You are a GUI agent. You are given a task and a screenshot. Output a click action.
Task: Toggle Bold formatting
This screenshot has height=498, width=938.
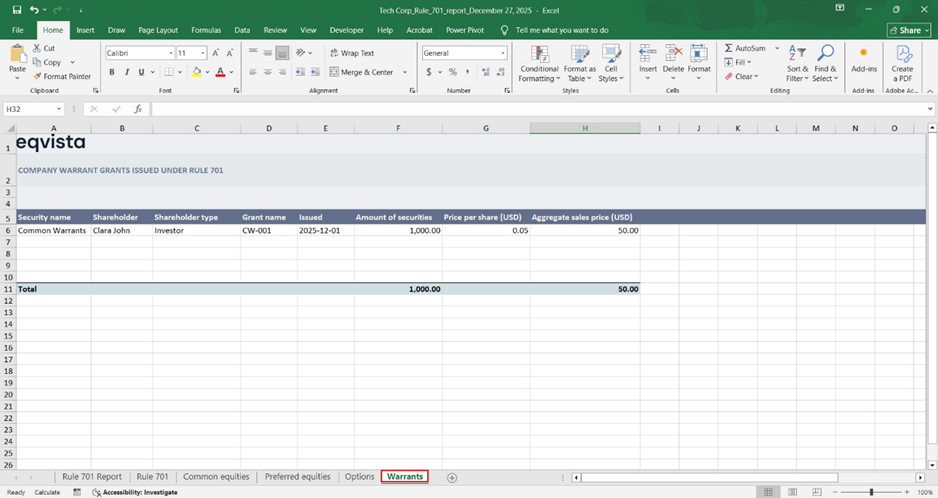point(112,72)
